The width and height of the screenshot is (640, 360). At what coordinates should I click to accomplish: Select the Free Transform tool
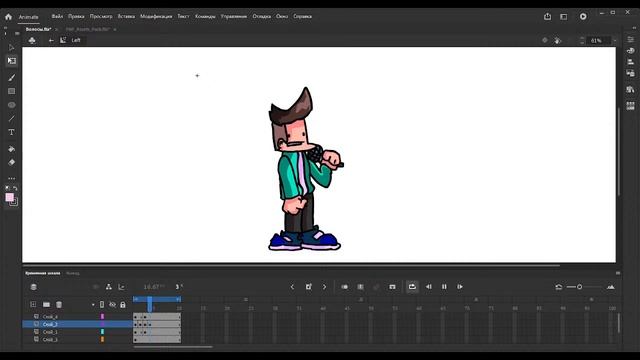coord(11,61)
